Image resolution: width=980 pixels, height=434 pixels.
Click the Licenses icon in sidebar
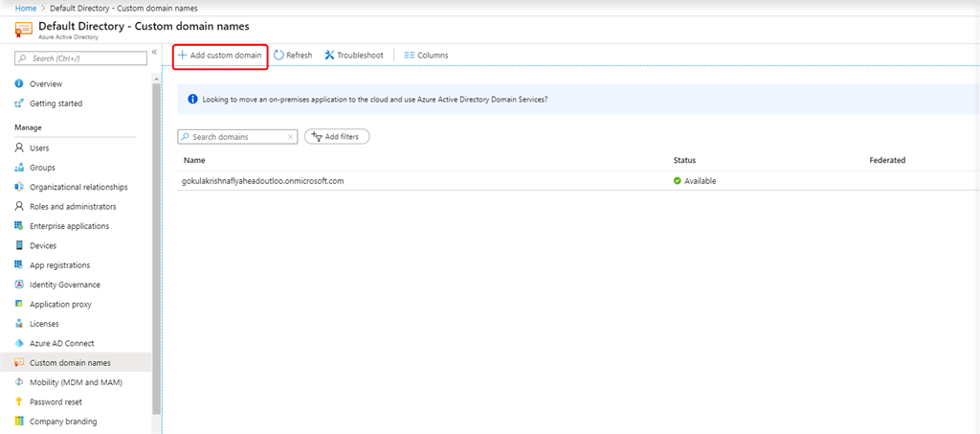19,324
